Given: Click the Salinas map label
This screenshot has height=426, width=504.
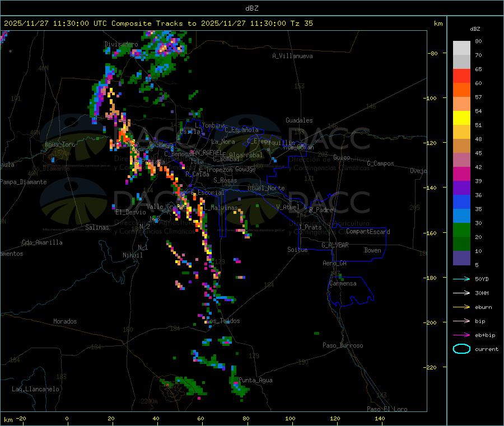Looking at the screenshot, I should tap(97, 227).
